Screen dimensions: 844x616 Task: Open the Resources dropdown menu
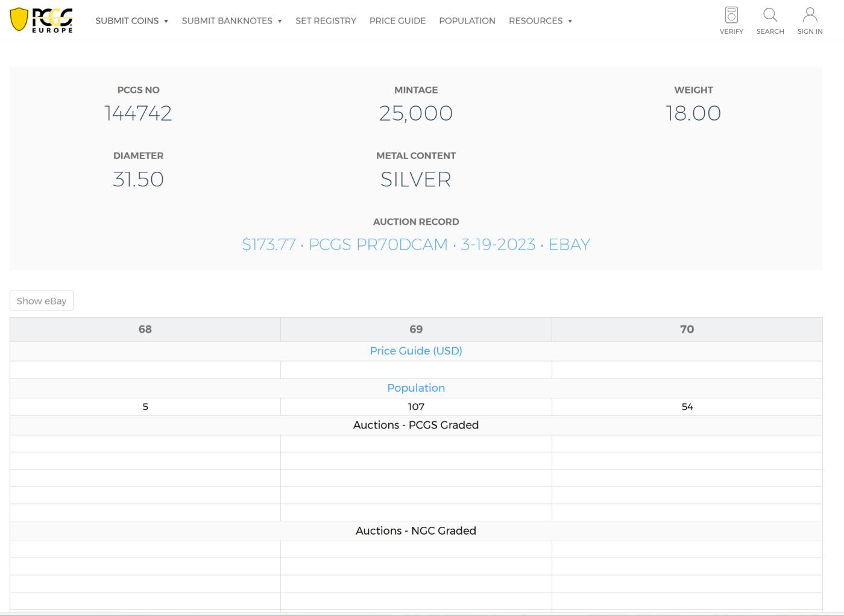coord(540,21)
